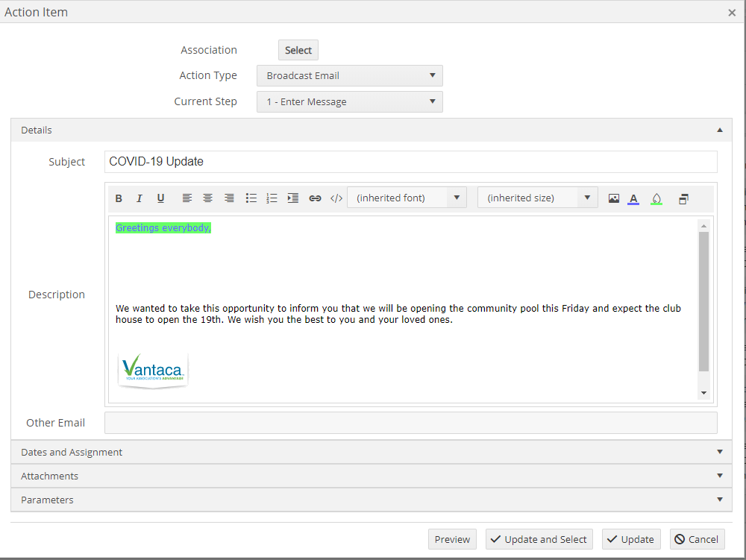Open the Action Type dropdown
Image resolution: width=746 pixels, height=560 pixels.
click(x=432, y=75)
